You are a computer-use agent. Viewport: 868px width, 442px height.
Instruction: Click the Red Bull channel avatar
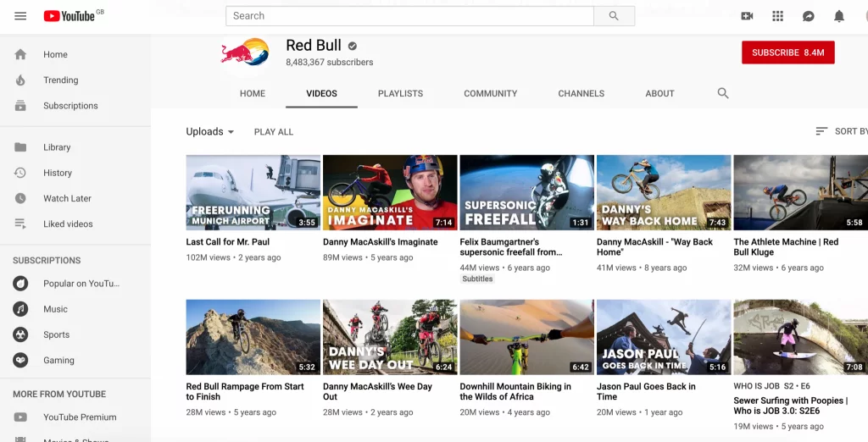(x=245, y=53)
